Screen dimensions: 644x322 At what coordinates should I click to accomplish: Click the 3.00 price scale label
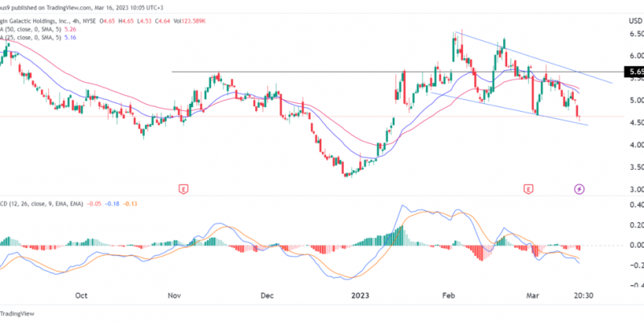point(636,190)
